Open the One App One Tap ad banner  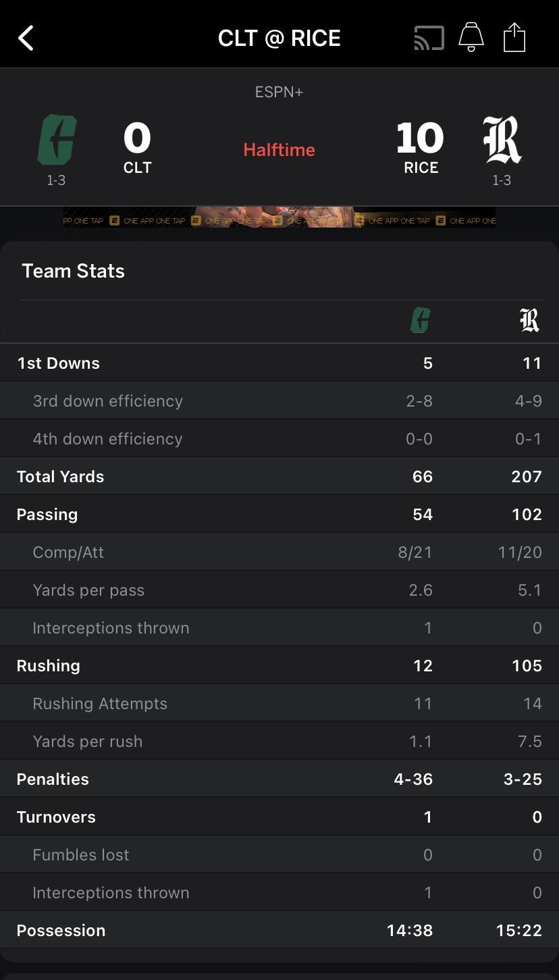(x=279, y=217)
